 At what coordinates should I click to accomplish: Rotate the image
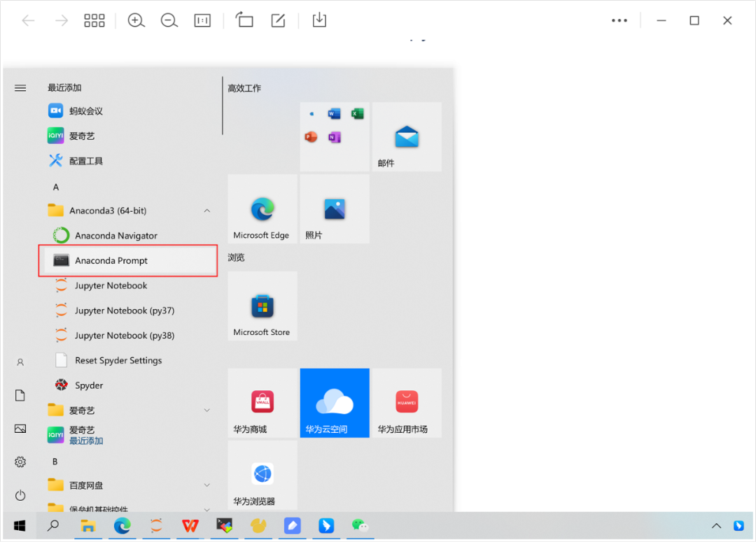(244, 20)
